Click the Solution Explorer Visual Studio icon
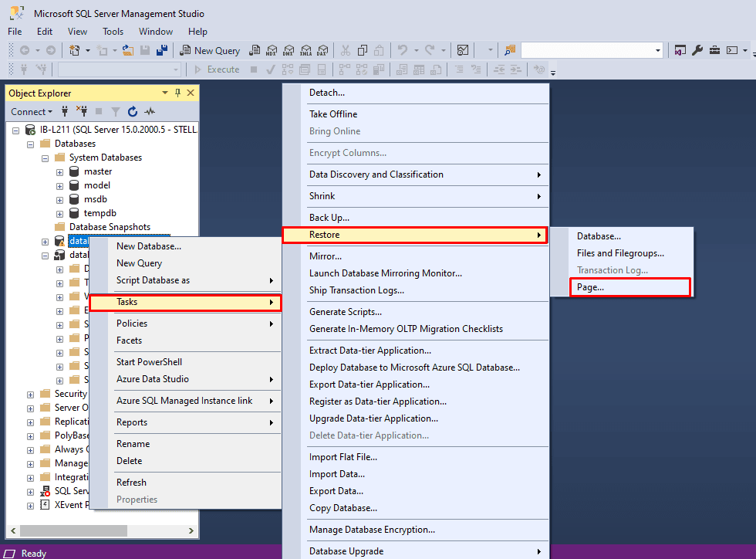756x559 pixels. [x=680, y=50]
